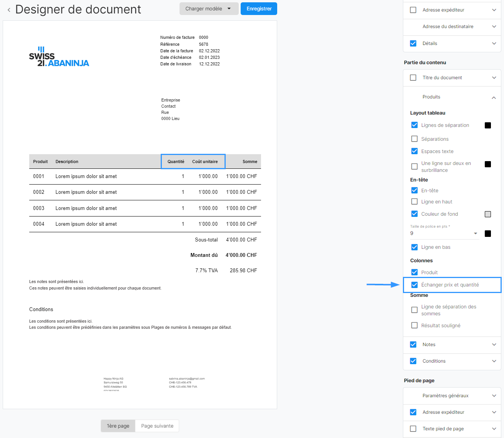This screenshot has width=504, height=438.
Task: Enable Ligne en haut checkbox
Action: 414,202
